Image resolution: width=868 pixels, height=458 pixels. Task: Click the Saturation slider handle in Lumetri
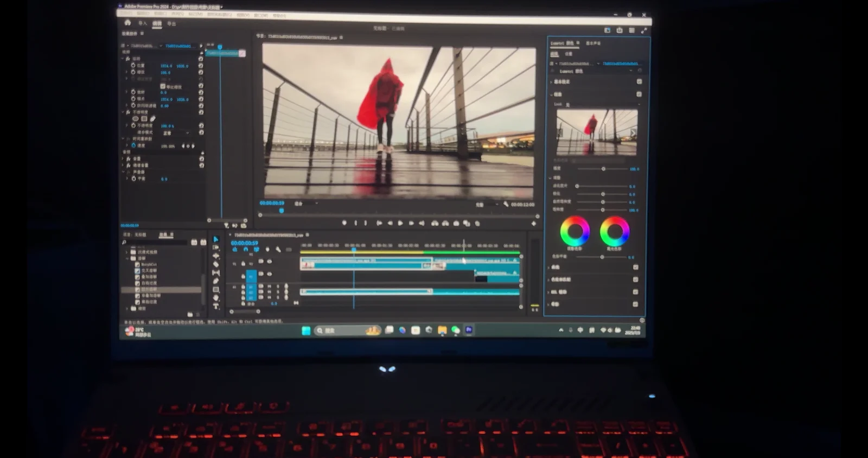(x=603, y=209)
